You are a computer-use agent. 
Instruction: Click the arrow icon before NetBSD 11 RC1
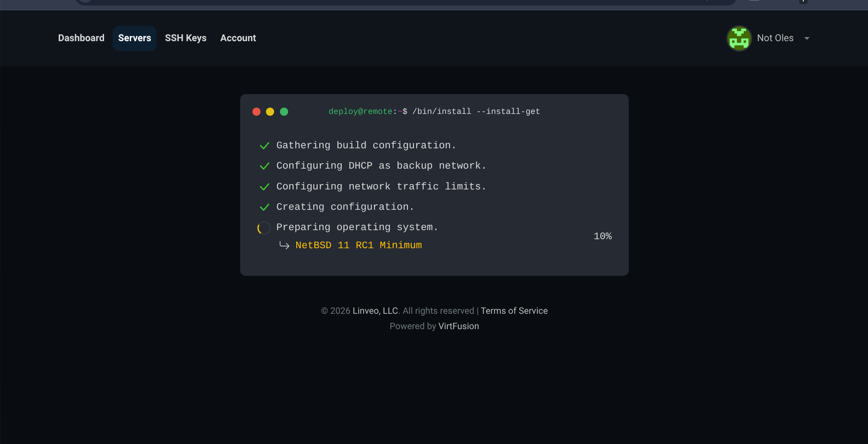284,245
